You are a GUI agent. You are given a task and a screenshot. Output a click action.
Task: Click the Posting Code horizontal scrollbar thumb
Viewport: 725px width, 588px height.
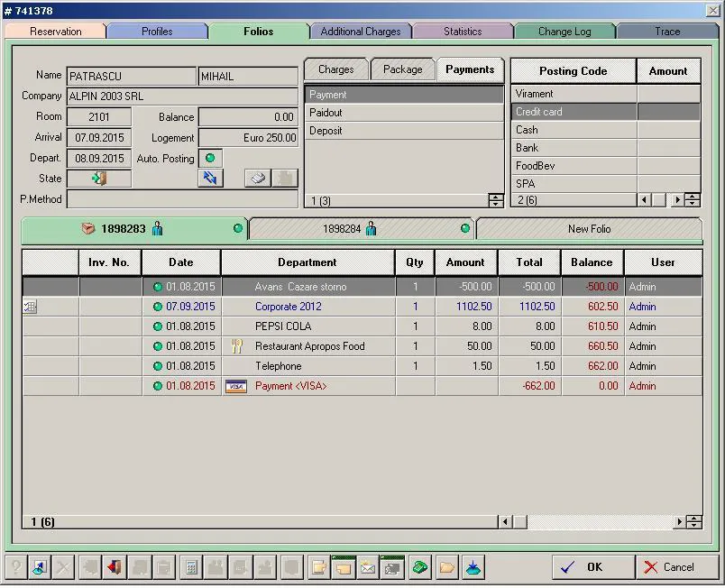tap(658, 200)
